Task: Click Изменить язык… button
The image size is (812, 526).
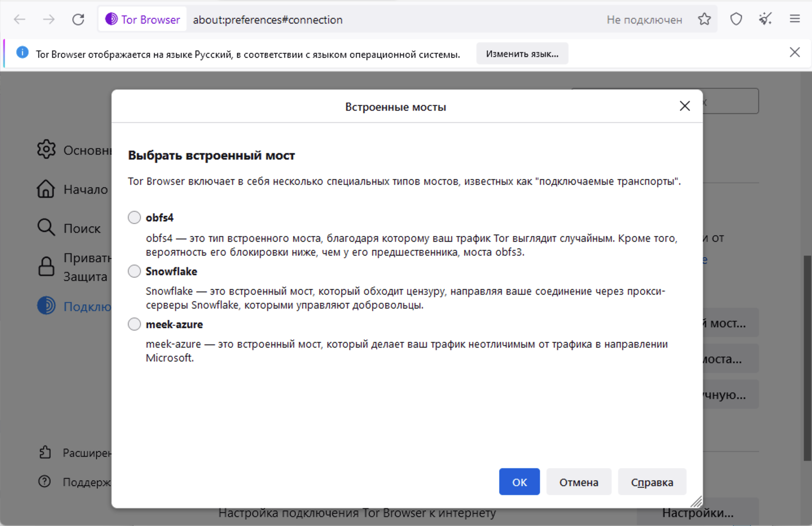Action: point(522,54)
